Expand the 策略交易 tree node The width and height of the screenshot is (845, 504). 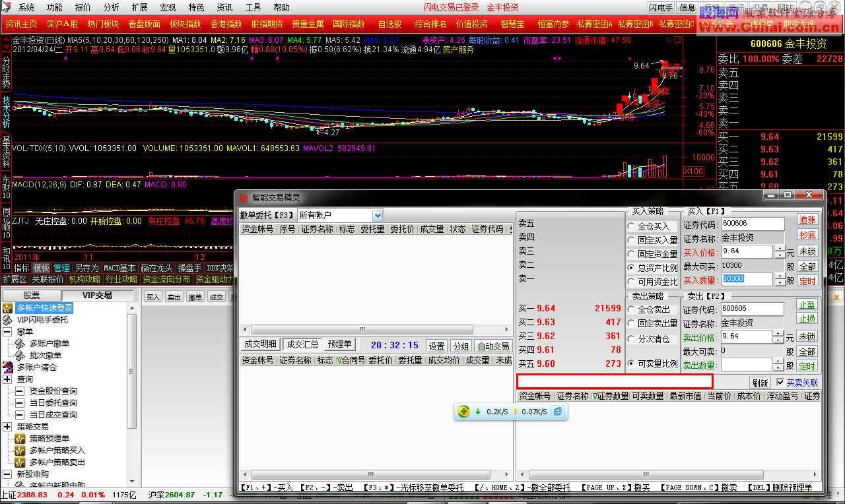click(x=7, y=427)
